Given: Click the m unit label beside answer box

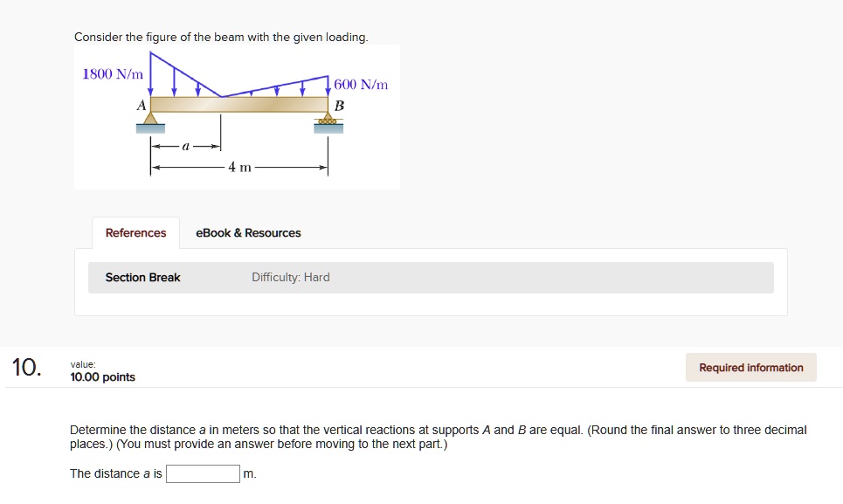Looking at the screenshot, I should pyautogui.click(x=249, y=473).
